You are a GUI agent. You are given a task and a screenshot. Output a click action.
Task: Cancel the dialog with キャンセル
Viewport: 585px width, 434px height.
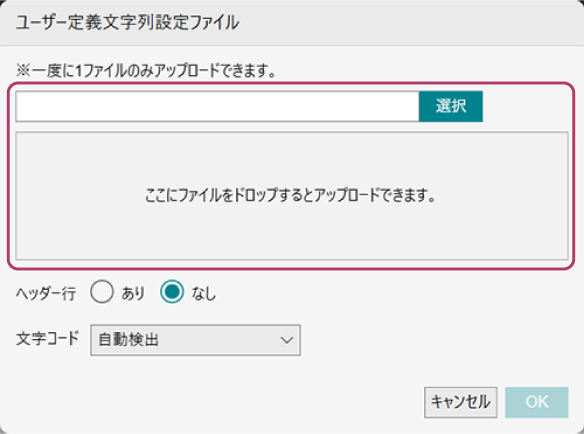pyautogui.click(x=460, y=402)
